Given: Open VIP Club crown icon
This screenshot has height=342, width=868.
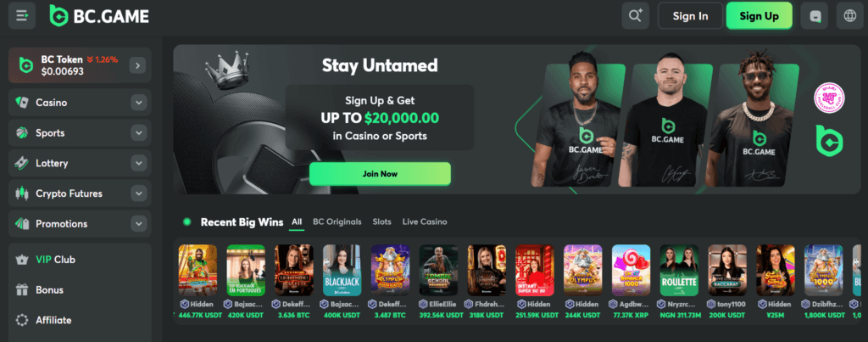Looking at the screenshot, I should point(22,260).
